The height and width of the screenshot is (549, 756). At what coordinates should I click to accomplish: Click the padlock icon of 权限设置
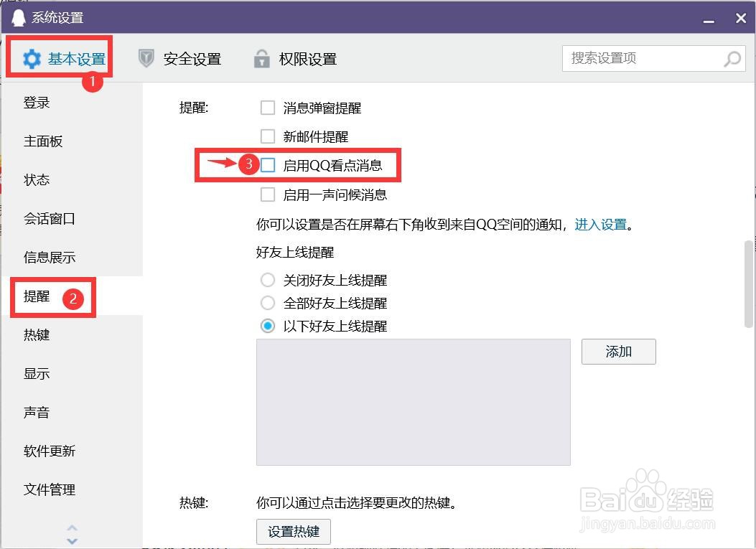click(x=261, y=59)
